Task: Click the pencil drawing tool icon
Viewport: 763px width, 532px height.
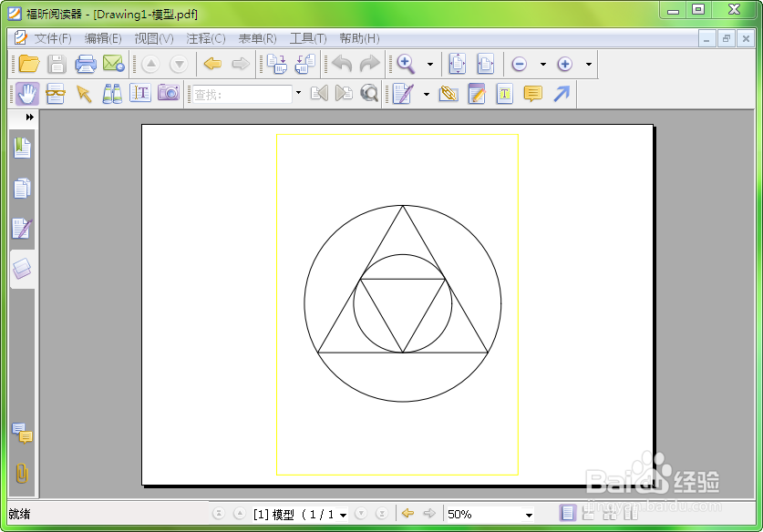Action: pyautogui.click(x=403, y=94)
